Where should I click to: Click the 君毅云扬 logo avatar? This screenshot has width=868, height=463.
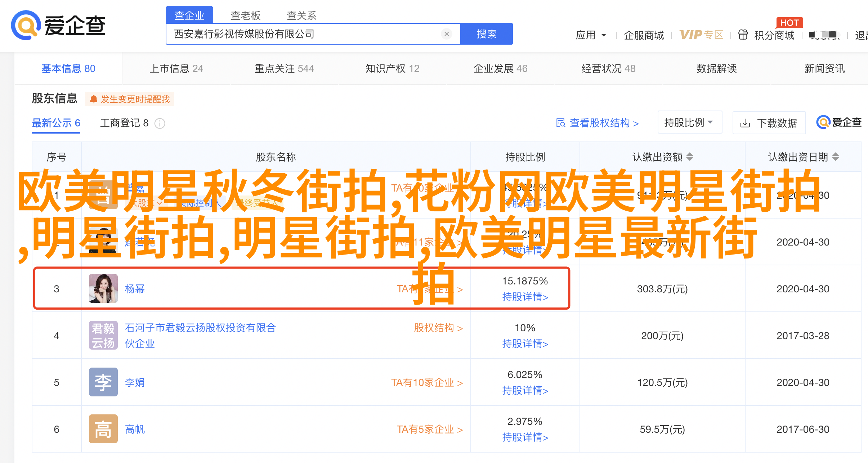[103, 335]
